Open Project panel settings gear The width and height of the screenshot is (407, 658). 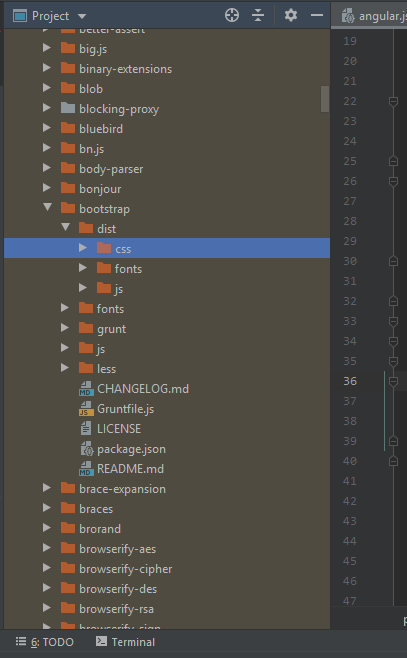(291, 16)
